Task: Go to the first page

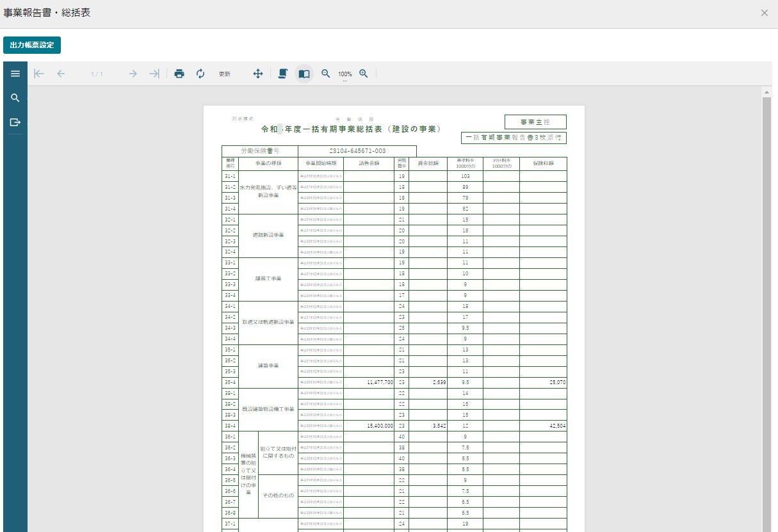Action: click(x=39, y=74)
